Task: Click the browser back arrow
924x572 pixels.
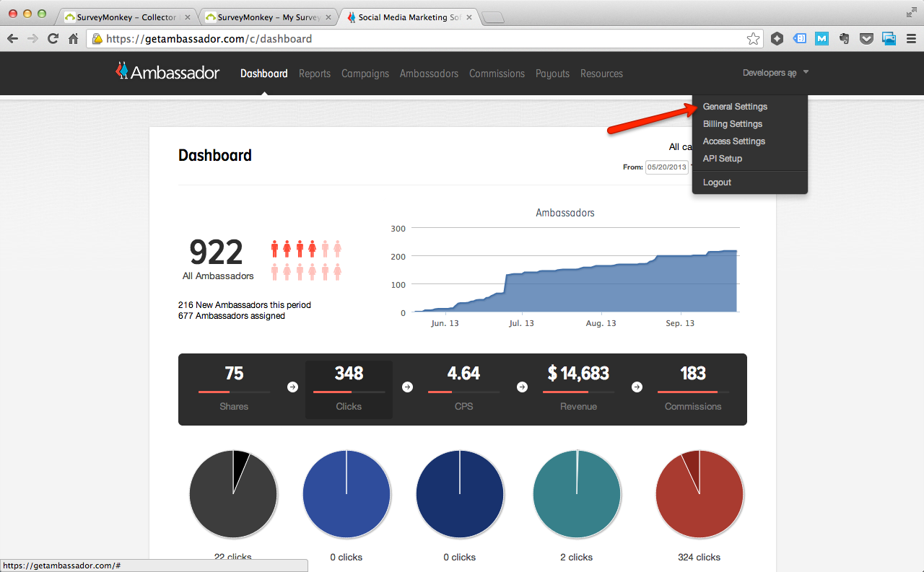Action: [x=12, y=39]
